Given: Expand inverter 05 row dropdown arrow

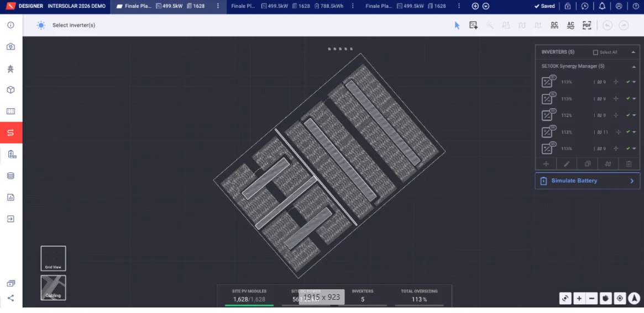Looking at the screenshot, I should [634, 148].
